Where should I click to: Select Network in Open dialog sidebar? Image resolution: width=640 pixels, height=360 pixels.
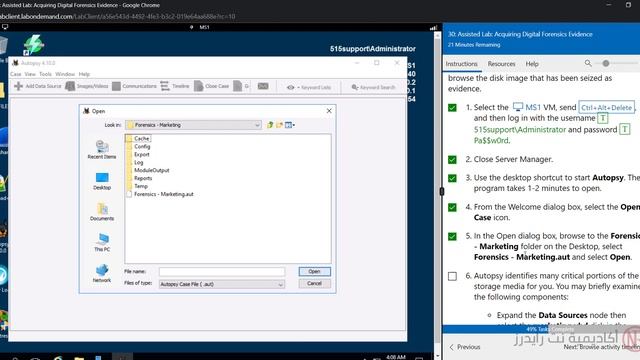[x=102, y=273]
